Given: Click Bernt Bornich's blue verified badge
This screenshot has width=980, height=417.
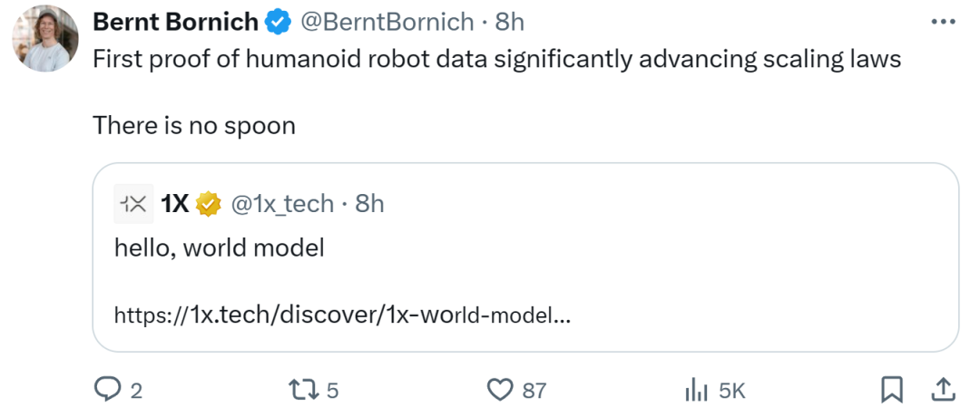Looking at the screenshot, I should click(x=279, y=23).
